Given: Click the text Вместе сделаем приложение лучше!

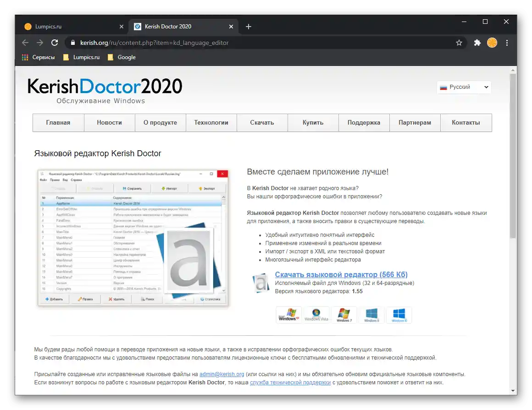Looking at the screenshot, I should (317, 172).
